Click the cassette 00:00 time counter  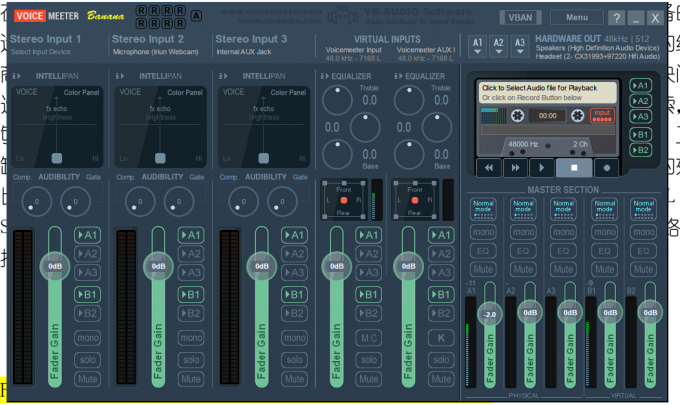pos(547,116)
